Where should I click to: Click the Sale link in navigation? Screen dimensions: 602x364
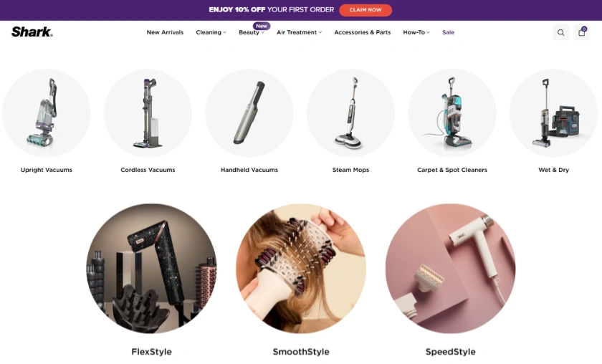click(x=448, y=32)
